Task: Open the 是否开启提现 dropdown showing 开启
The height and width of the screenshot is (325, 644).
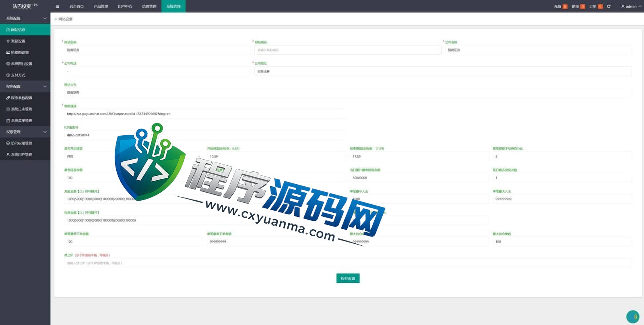Action: click(133, 156)
